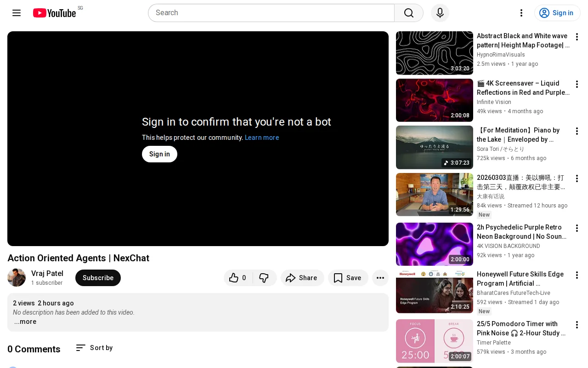
Task: Visit 4K VISION BACKGROUND channel
Action: 509,246
